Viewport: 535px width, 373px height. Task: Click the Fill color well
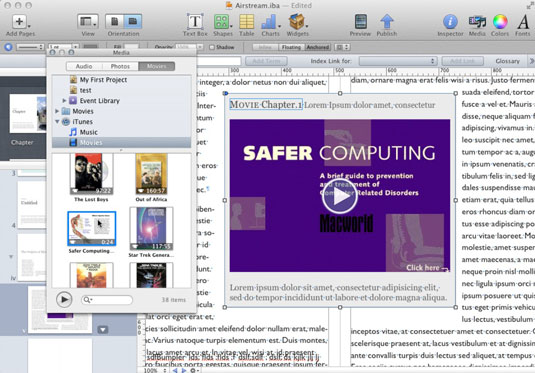coord(131,47)
